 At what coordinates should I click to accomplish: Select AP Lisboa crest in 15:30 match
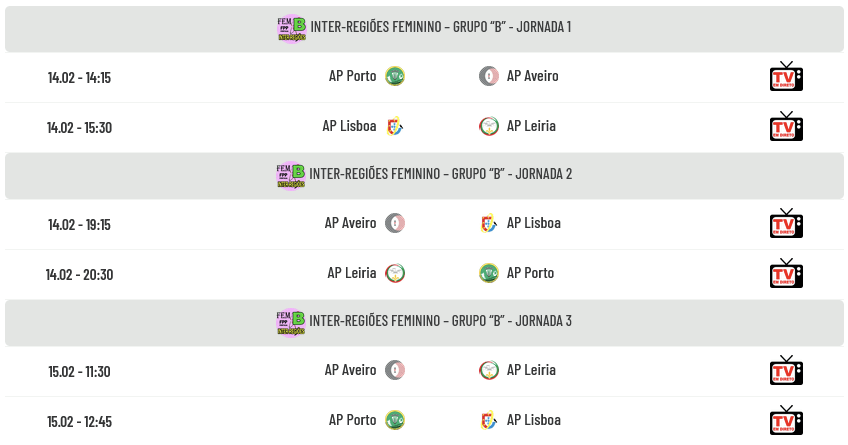pyautogui.click(x=395, y=126)
